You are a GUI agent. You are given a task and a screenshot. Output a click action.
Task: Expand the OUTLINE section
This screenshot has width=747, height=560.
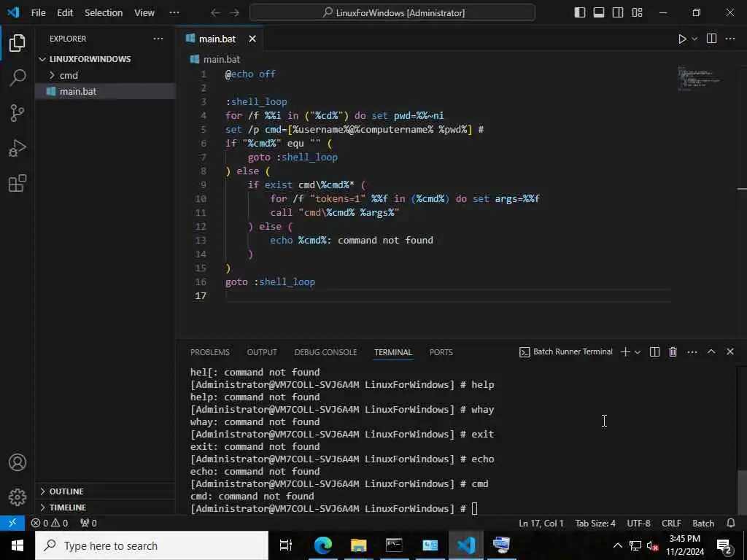tap(105, 491)
